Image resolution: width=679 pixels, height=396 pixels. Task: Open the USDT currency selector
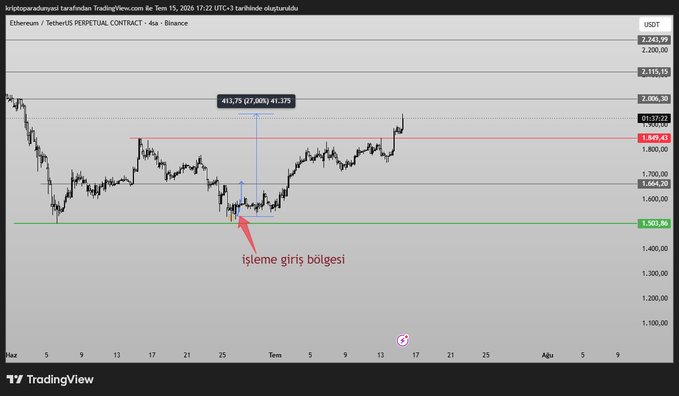pyautogui.click(x=655, y=25)
